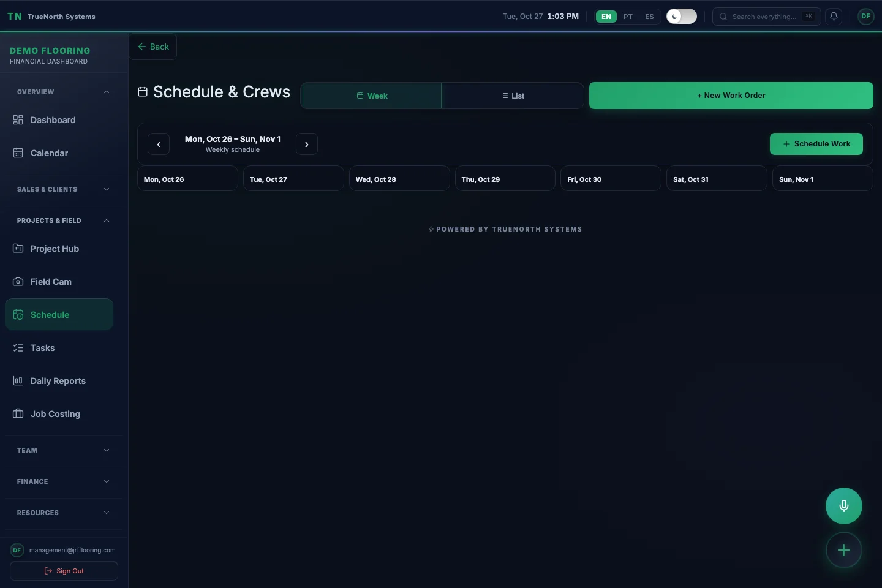The image size is (882, 588).
Task: Click the DF user avatar in top bar
Action: pos(865,17)
